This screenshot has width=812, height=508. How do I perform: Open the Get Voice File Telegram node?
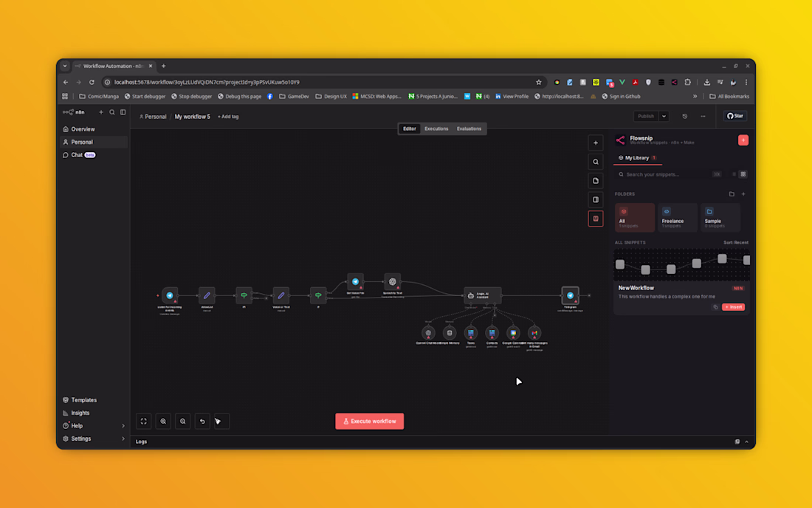click(355, 282)
